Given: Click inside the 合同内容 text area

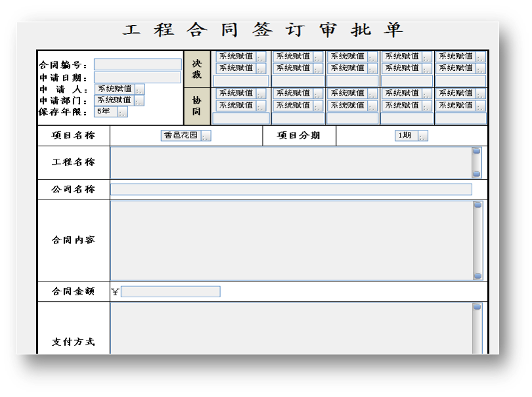Looking at the screenshot, I should 290,241.
